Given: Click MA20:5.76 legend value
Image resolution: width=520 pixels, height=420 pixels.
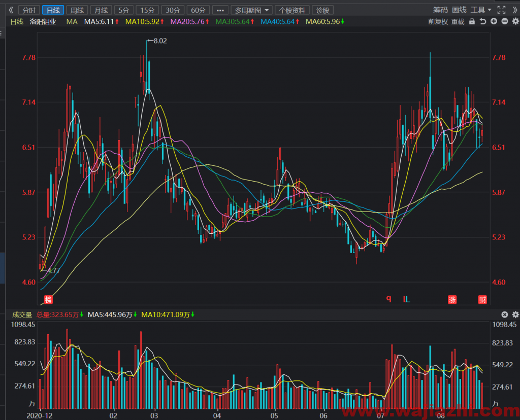Looking at the screenshot, I should pos(190,21).
